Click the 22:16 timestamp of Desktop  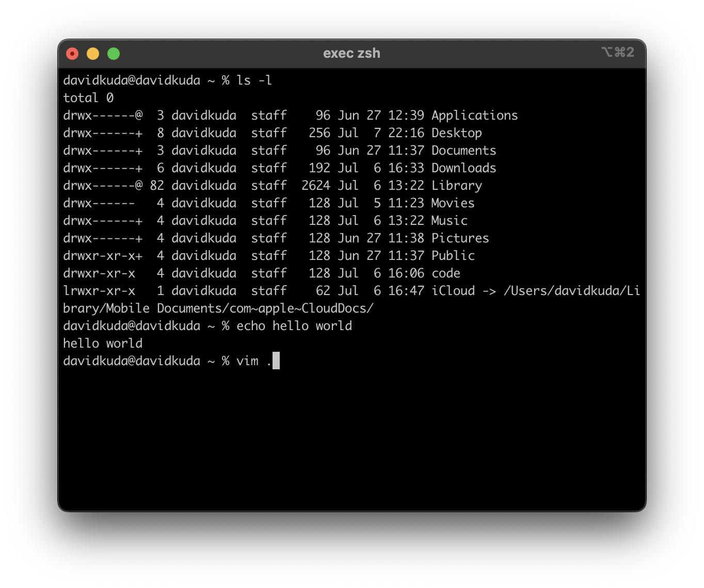coord(406,133)
